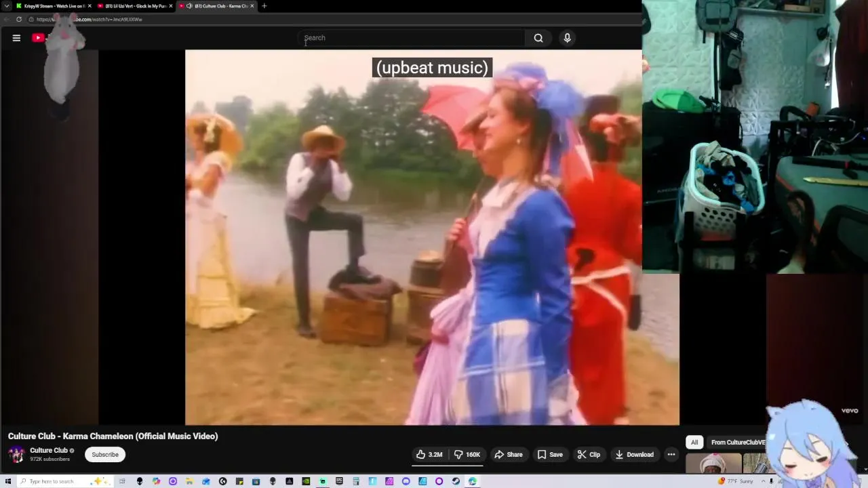Screen dimensions: 868x488
Task: Open the Windows Start menu
Action: [x=7, y=481]
